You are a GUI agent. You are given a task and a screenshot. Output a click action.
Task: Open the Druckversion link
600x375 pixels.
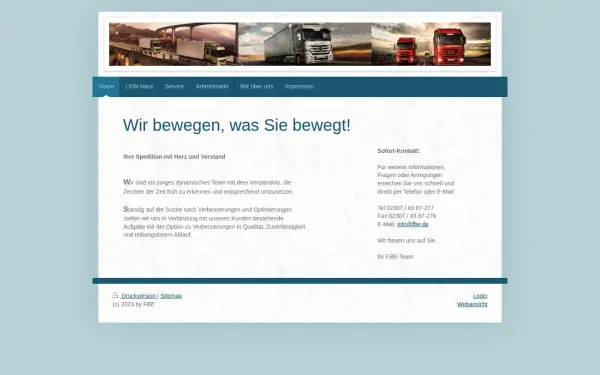pyautogui.click(x=139, y=296)
